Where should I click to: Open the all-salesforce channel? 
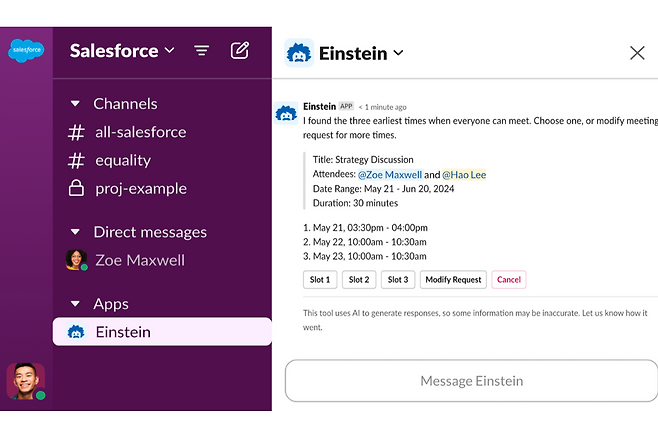point(139,132)
